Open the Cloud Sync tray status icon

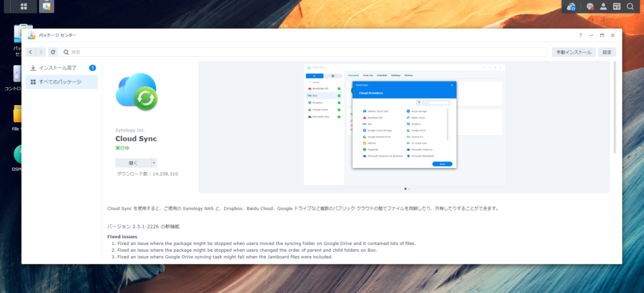(x=571, y=6)
